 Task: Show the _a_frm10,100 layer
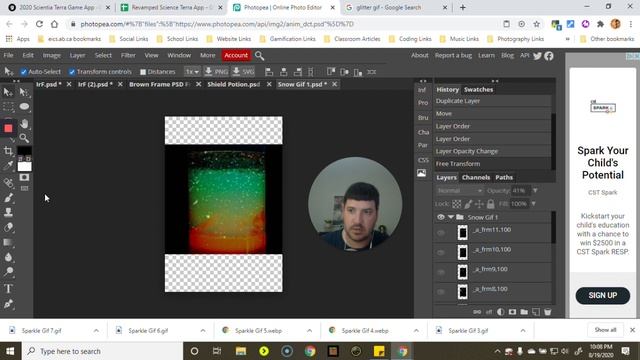point(441,253)
